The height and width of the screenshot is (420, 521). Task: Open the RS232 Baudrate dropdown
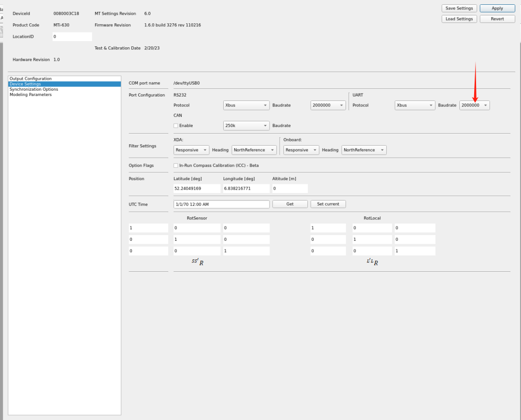click(x=328, y=105)
